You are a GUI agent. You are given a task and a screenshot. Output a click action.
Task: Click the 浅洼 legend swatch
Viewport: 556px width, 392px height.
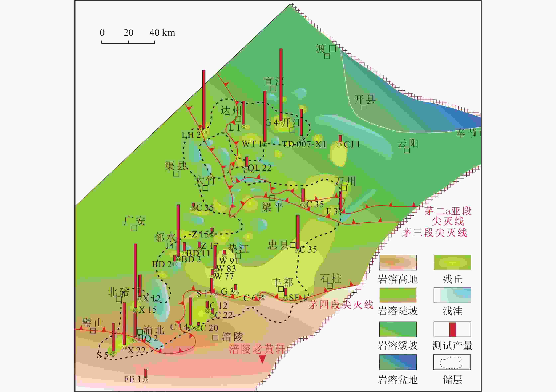452,295
